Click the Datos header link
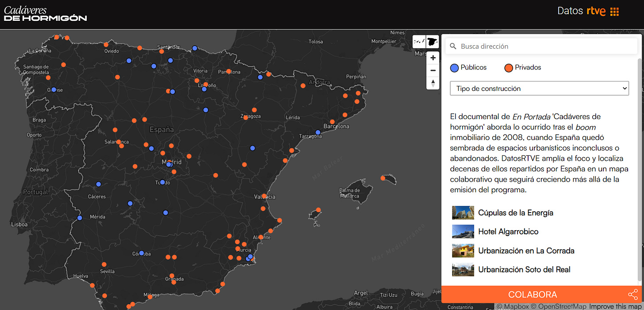Viewport: 644px width, 310px height. [x=570, y=11]
